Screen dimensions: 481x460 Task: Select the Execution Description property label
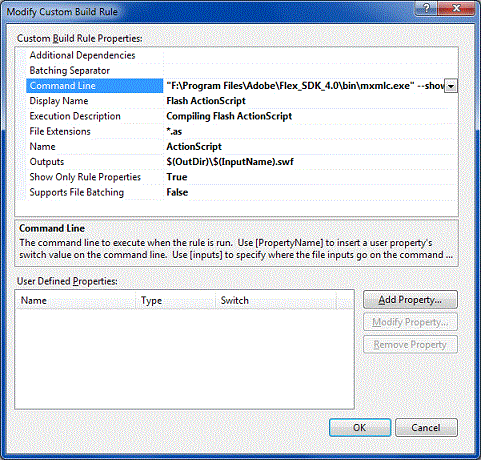pos(75,116)
